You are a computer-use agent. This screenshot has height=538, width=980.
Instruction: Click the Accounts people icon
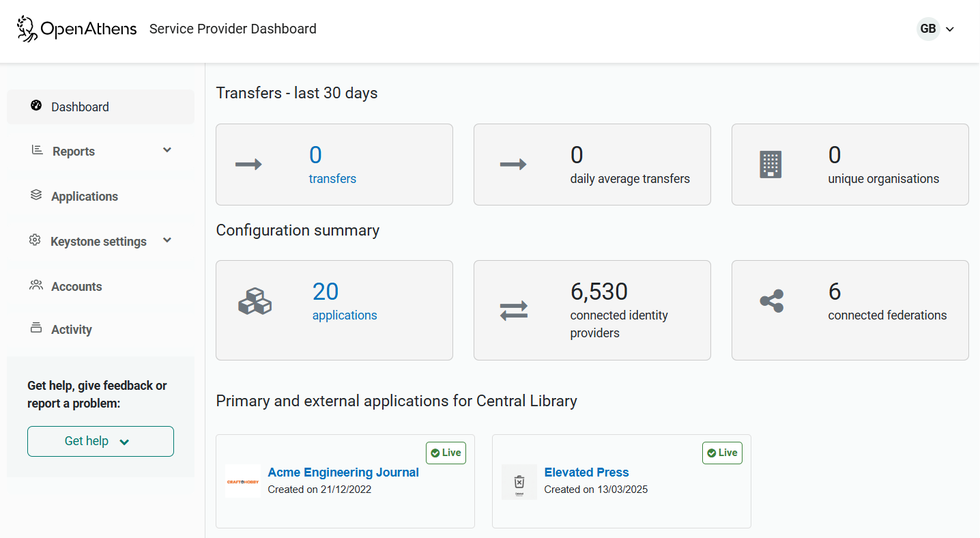35,285
